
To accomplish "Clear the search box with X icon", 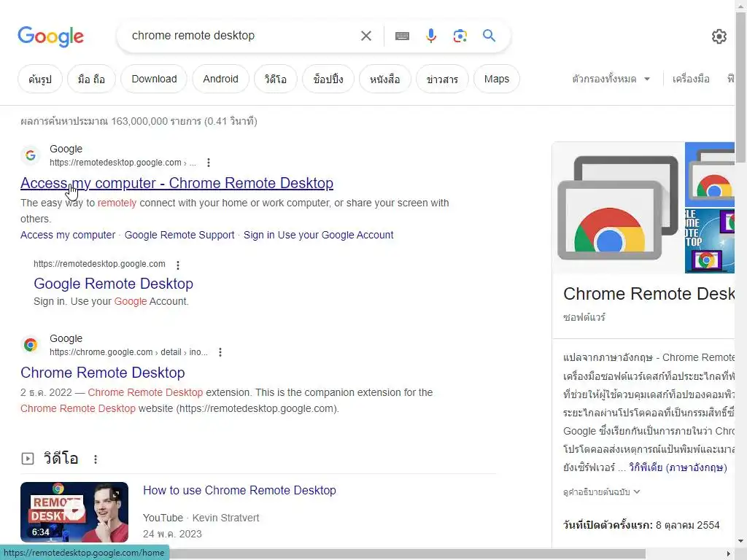I will click(366, 36).
